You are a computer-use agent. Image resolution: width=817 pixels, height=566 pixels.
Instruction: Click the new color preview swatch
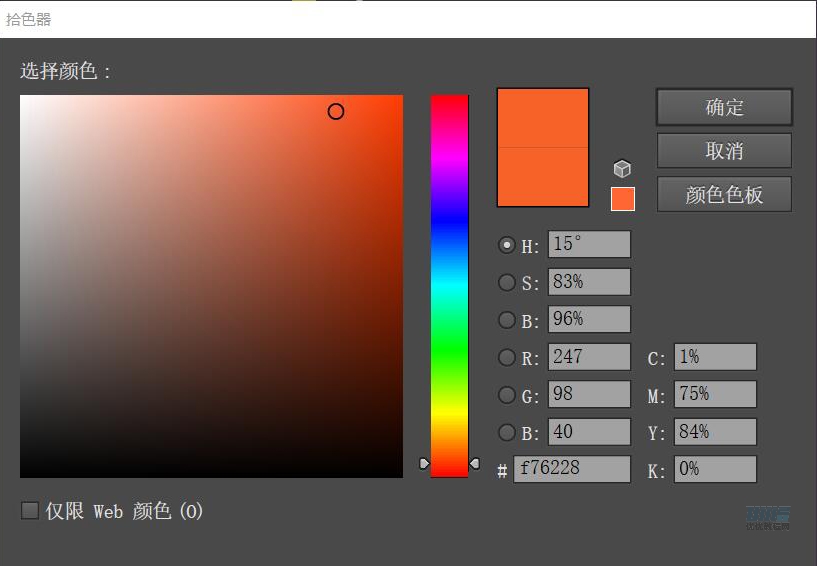click(543, 118)
